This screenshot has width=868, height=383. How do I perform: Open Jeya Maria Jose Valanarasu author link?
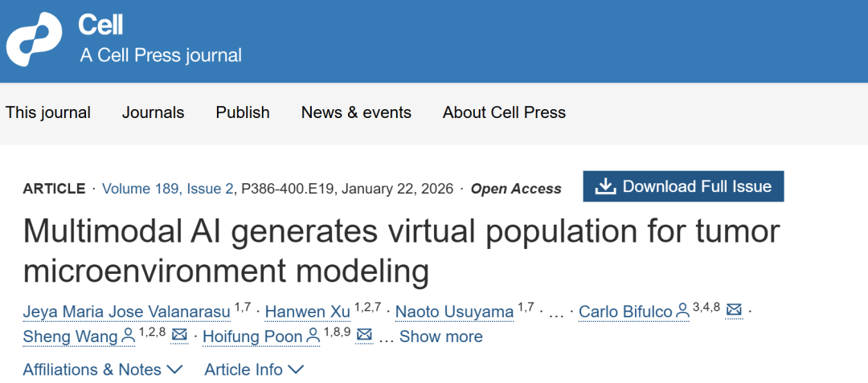pos(126,312)
